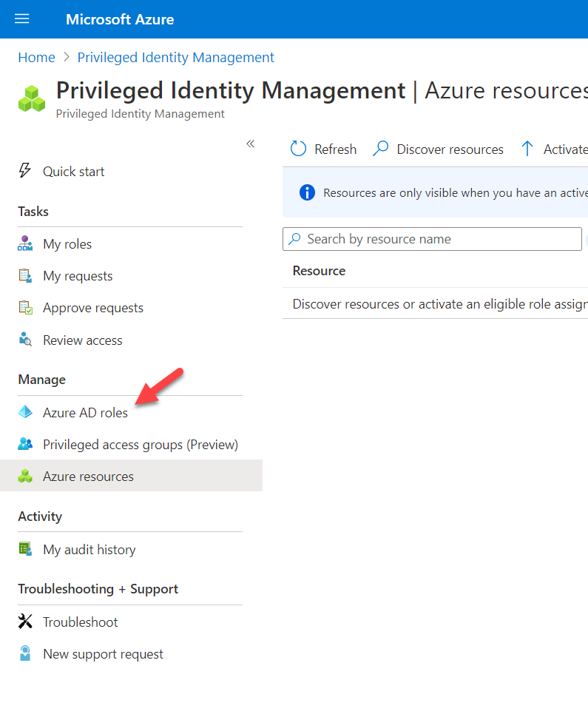Select the My roles icon

[x=26, y=243]
